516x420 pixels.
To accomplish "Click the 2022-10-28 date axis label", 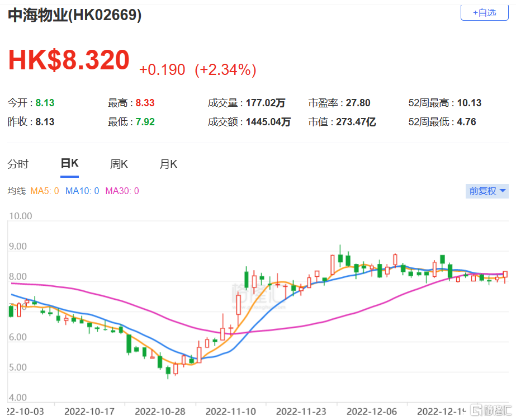I will tap(160, 412).
